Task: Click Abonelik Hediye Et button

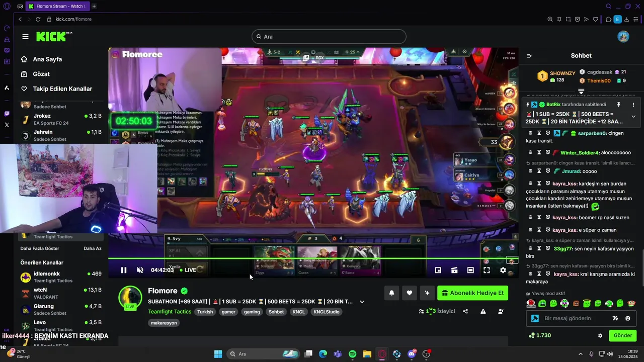Action: point(472,293)
